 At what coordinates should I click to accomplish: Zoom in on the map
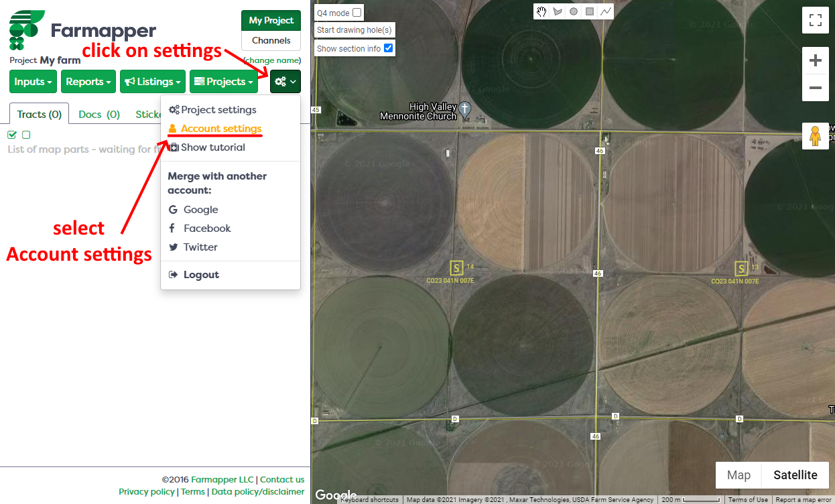(x=816, y=61)
